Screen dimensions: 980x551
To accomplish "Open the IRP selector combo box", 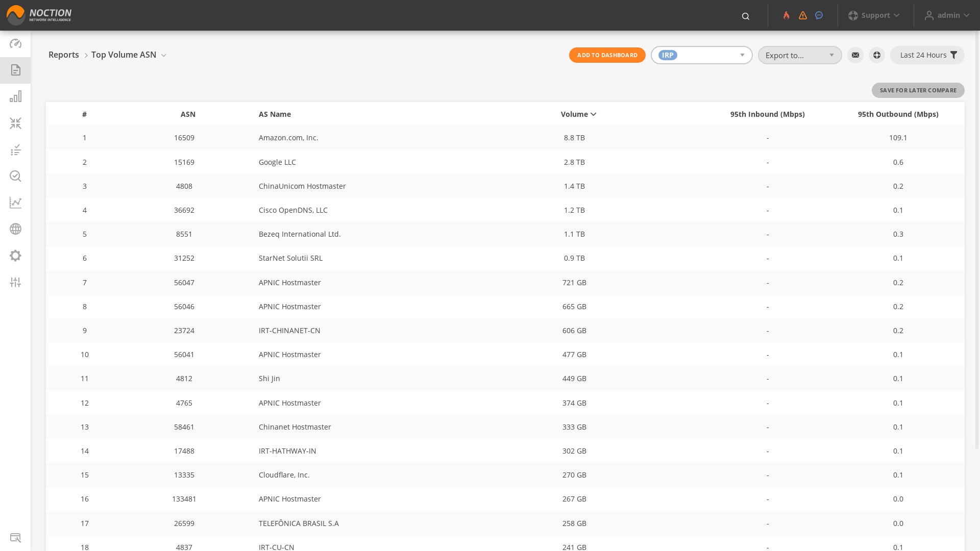I will [x=701, y=55].
